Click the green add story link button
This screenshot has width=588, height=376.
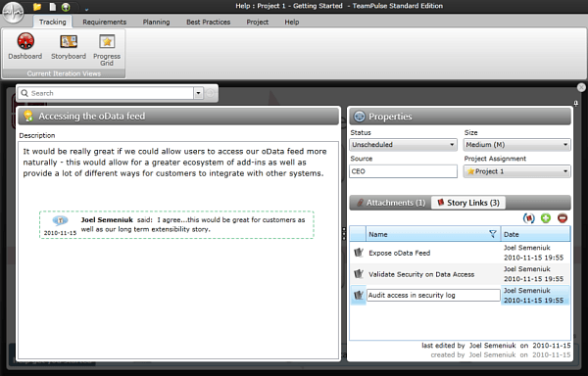(546, 218)
